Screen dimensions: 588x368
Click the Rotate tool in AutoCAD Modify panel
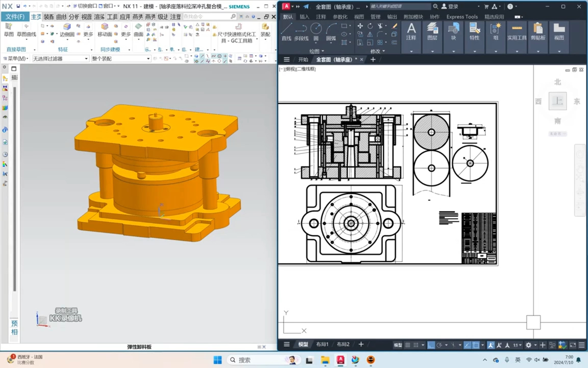370,26
